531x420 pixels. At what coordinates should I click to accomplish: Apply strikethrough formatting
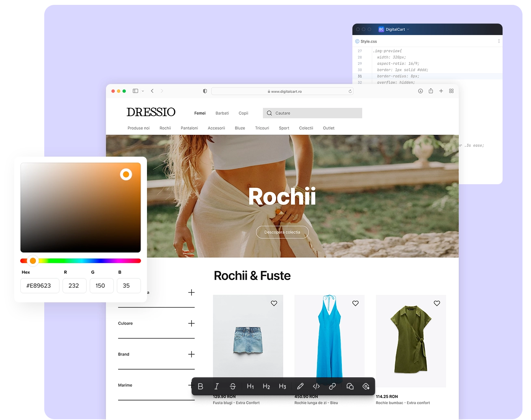point(233,386)
